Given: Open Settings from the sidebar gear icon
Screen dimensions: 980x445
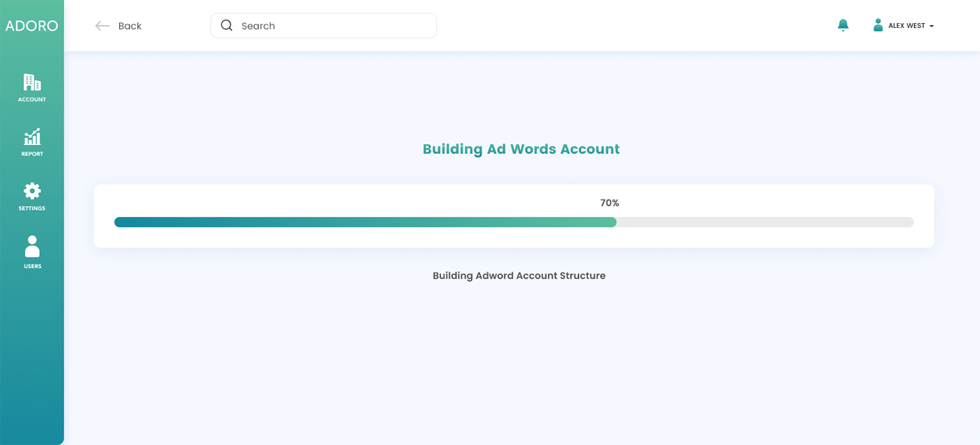Looking at the screenshot, I should (x=31, y=190).
